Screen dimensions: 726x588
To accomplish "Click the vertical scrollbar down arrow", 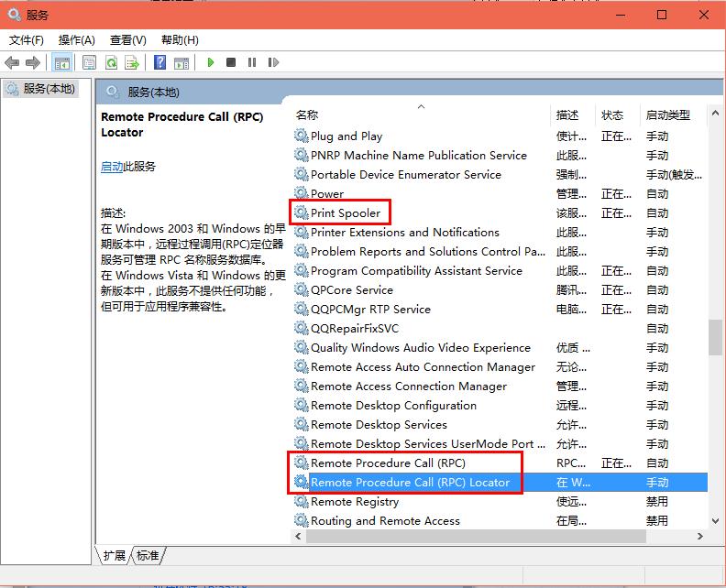I will click(x=715, y=521).
